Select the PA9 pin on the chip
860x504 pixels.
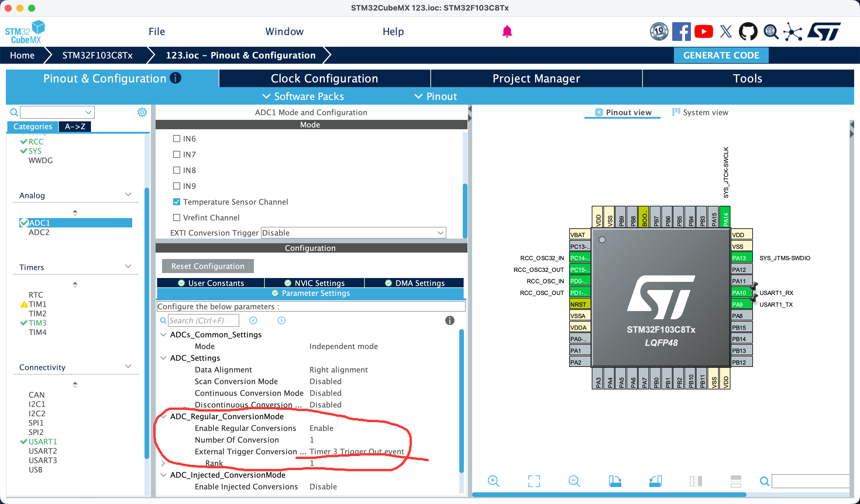pos(742,304)
